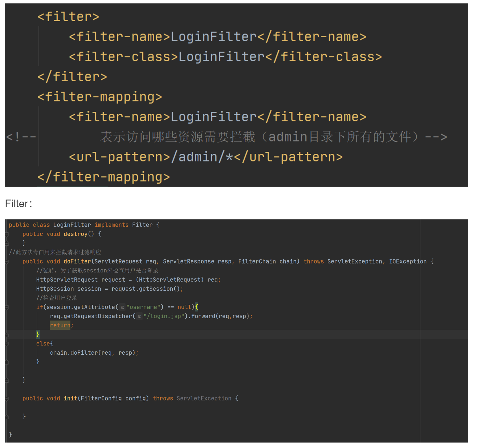Click the highlighted closing yellow brace
Viewport: 485px width, 448px height.
(38, 334)
